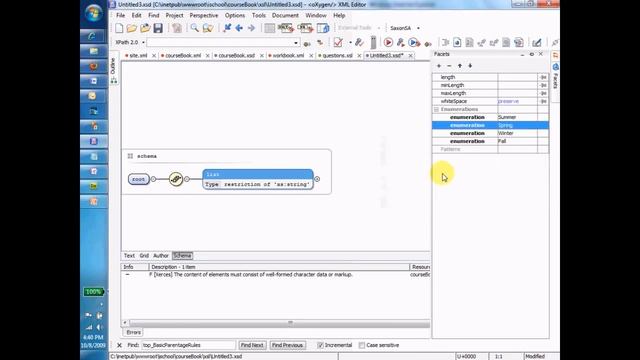Screen dimensions: 640x360
Task: Click the check well-formedness wrench icon
Action: 359,42
